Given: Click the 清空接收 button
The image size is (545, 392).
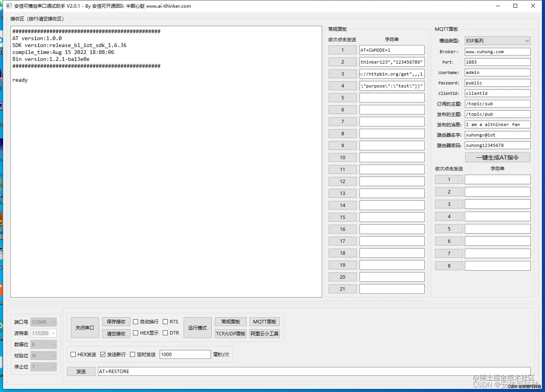Looking at the screenshot, I should tap(116, 334).
